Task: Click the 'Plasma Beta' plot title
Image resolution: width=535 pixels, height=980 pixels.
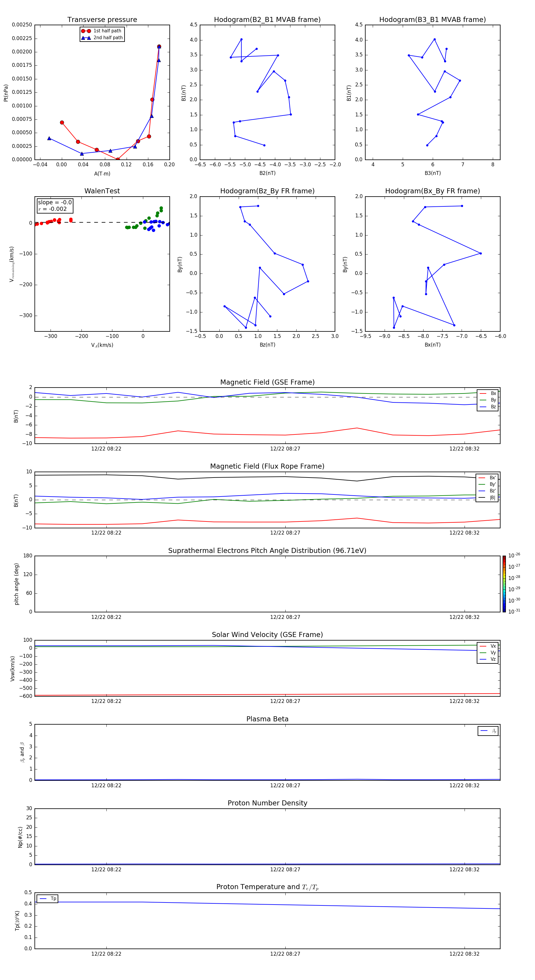Action: coord(267,719)
